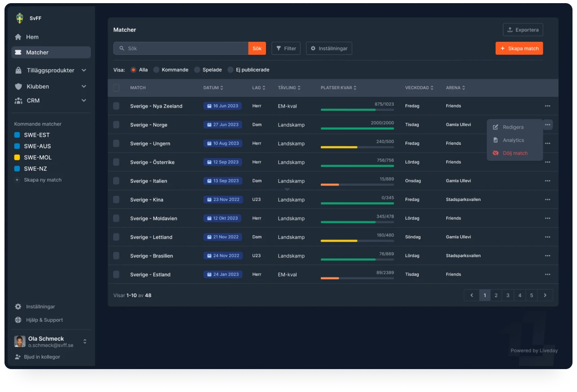The image size is (577, 392).
Task: Expand the Tilläggsprodukter section
Action: pos(84,71)
